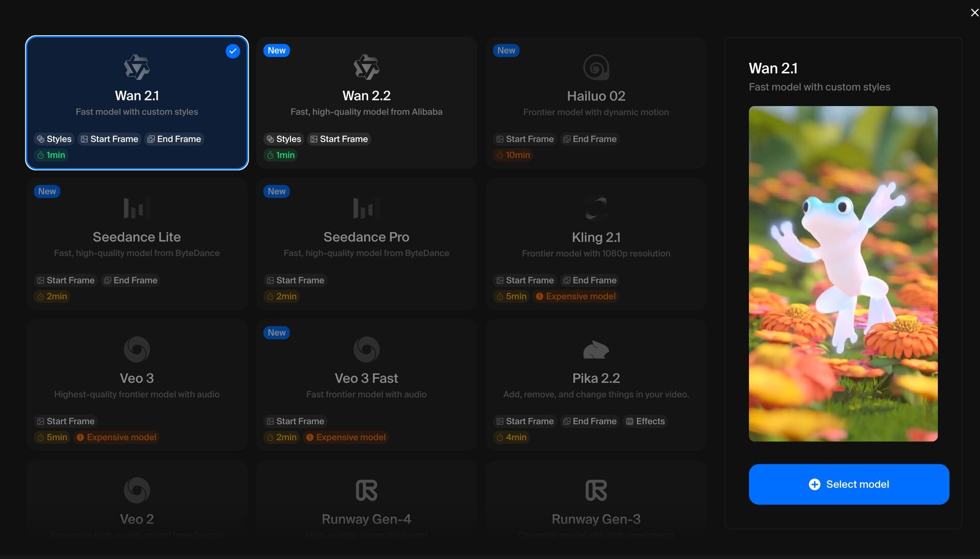The image size is (980, 559).
Task: Click the New badge on Veo 3 Fast
Action: pos(277,333)
